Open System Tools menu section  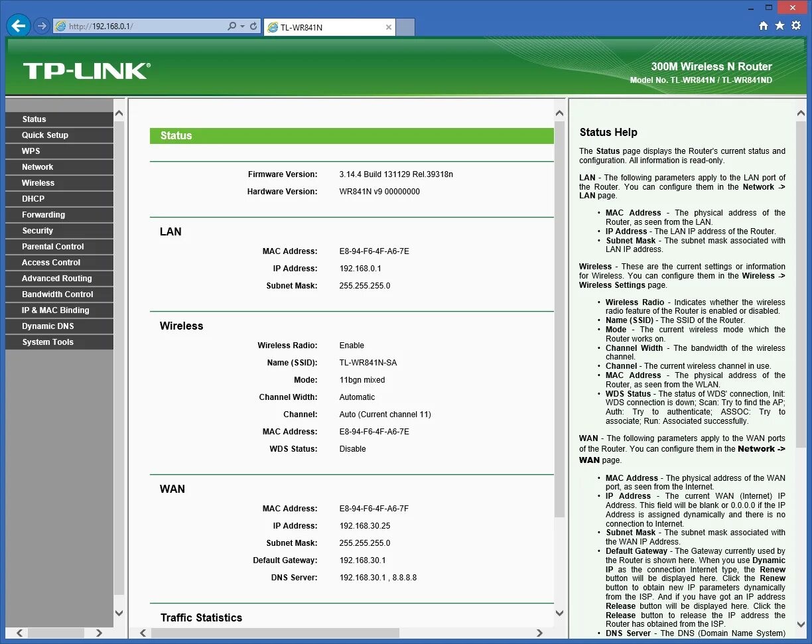click(59, 342)
